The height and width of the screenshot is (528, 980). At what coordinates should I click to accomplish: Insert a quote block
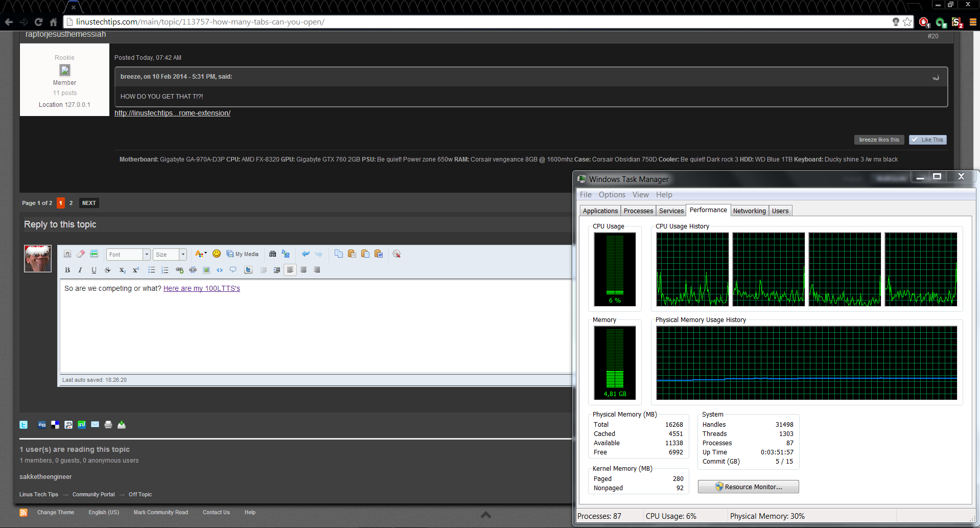[233, 270]
